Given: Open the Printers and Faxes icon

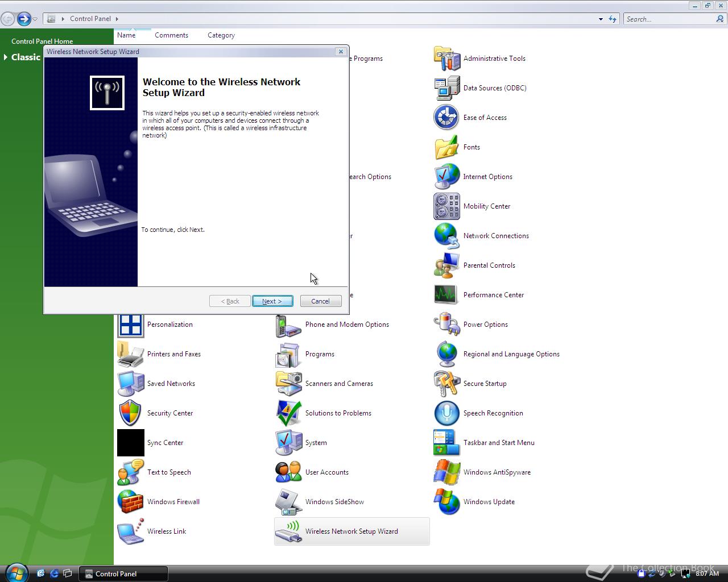Looking at the screenshot, I should pos(130,354).
